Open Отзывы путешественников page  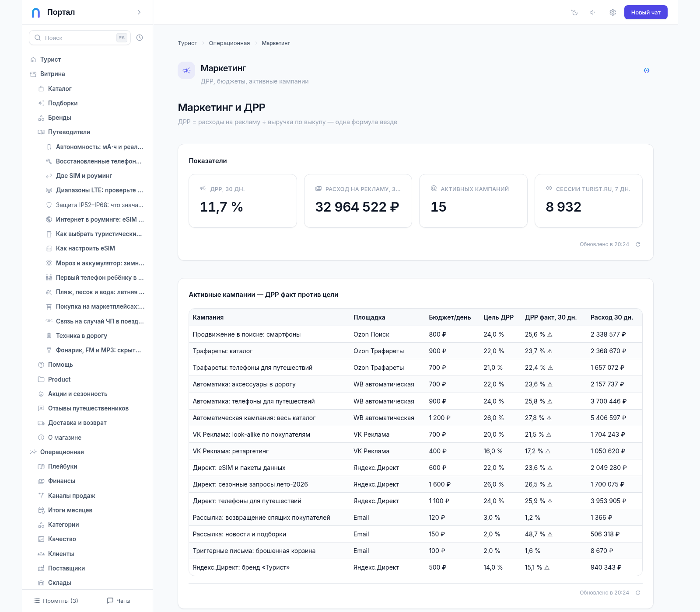[87, 408]
